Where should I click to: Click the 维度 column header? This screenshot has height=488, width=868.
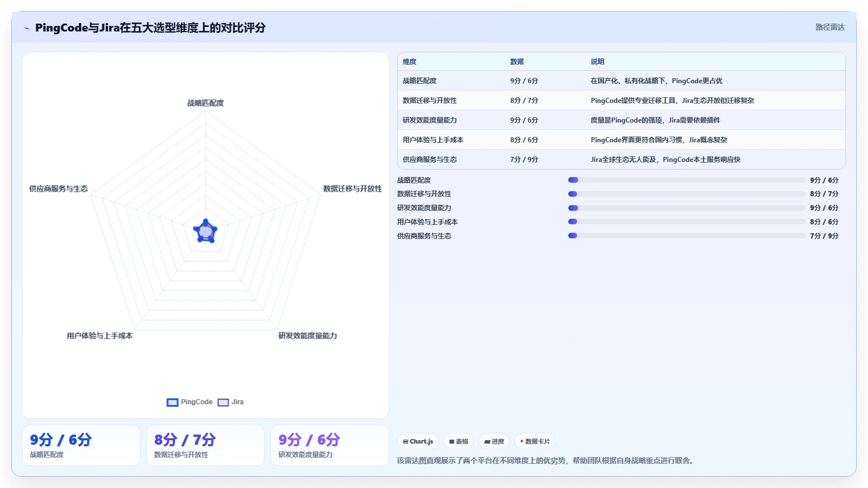tap(410, 62)
